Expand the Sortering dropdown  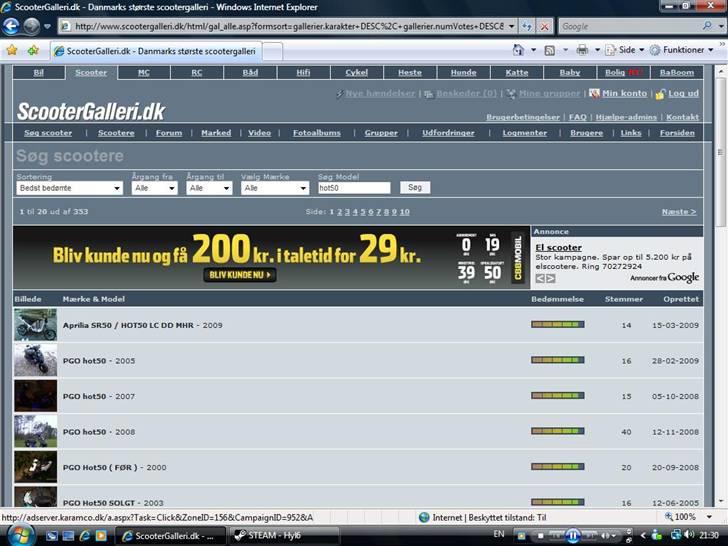pos(69,188)
